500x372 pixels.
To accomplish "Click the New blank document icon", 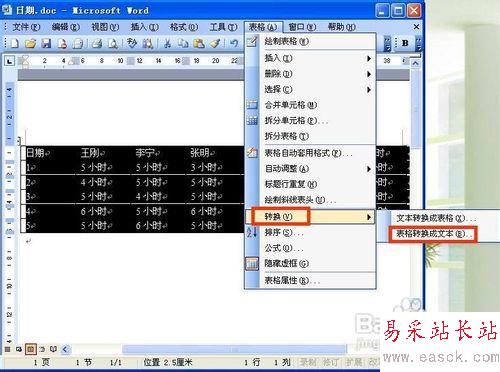I will 15,43.
